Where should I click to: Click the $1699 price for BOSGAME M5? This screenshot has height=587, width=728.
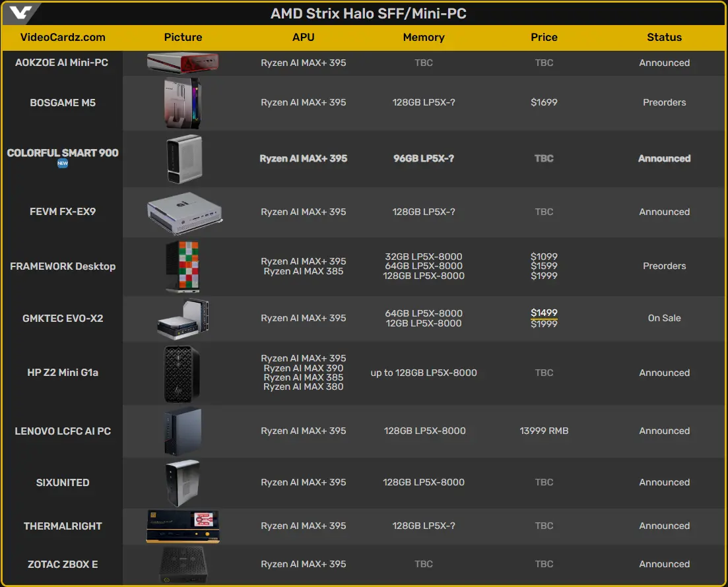point(544,102)
